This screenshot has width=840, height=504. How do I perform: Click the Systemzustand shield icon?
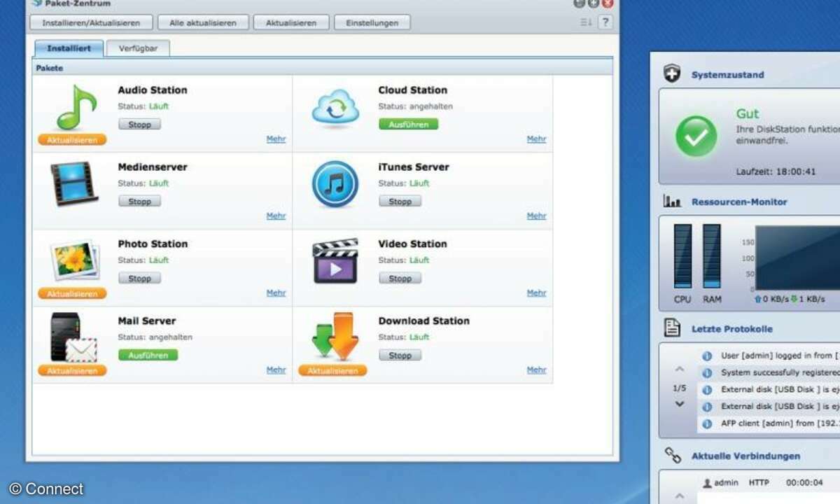point(672,74)
